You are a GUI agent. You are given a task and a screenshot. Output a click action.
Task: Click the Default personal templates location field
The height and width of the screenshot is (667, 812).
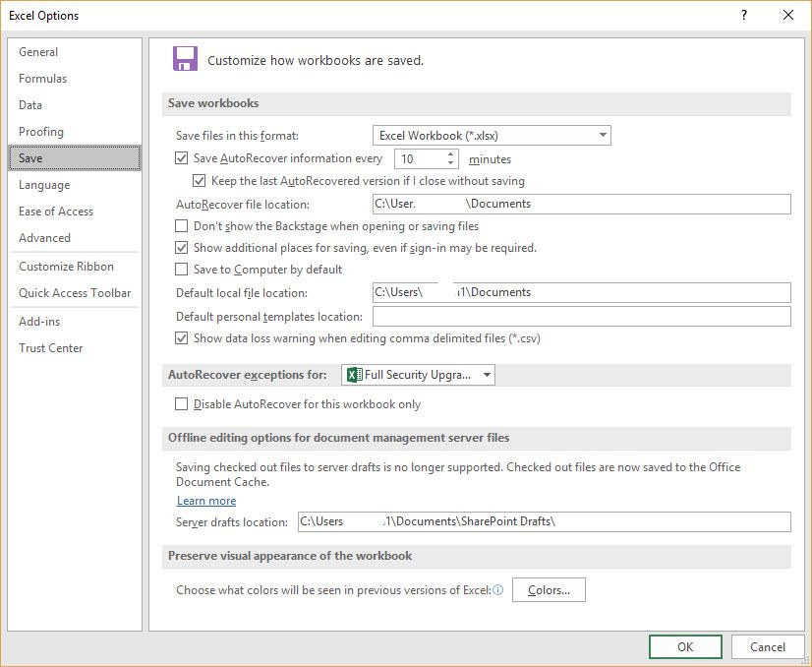(581, 317)
